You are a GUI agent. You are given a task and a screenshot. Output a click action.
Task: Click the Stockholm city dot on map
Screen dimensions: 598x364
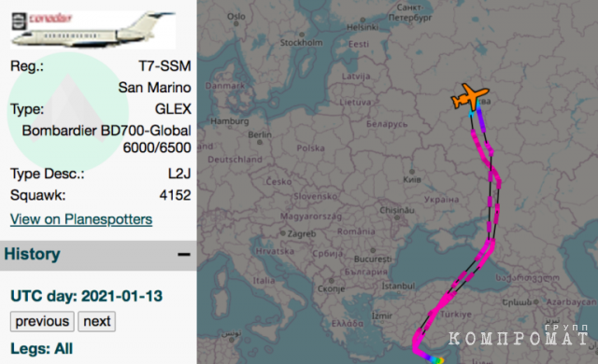click(302, 35)
